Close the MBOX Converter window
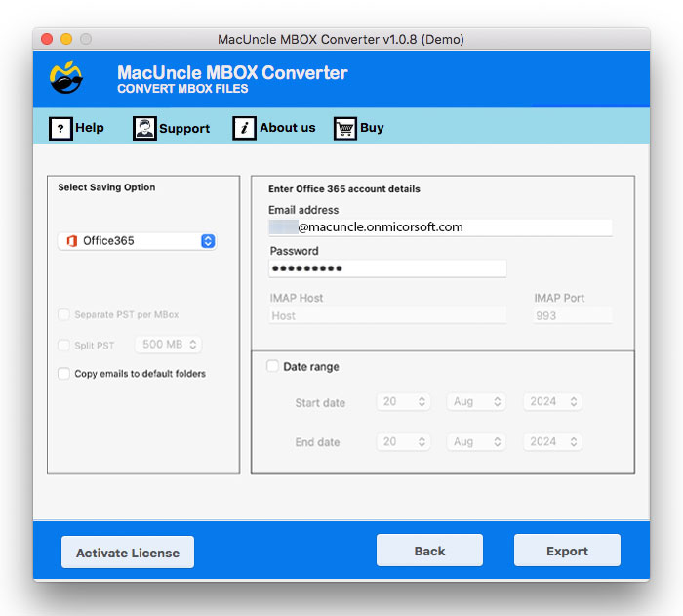 tap(47, 39)
